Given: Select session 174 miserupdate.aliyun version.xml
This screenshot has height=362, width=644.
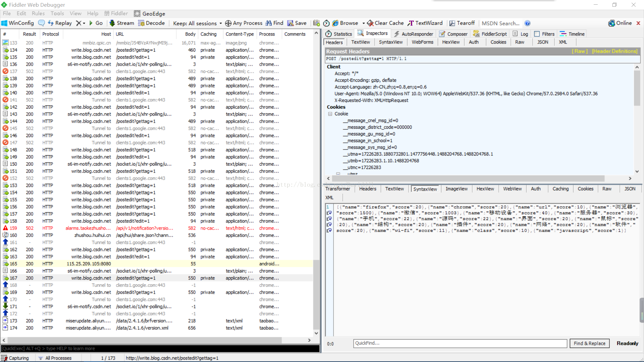Looking at the screenshot, I should (x=157, y=328).
